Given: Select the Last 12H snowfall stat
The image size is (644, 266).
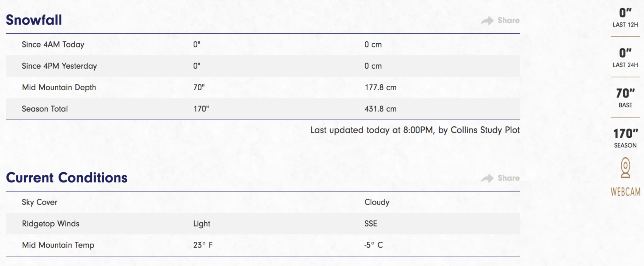Looking at the screenshot, I should click(x=625, y=17).
